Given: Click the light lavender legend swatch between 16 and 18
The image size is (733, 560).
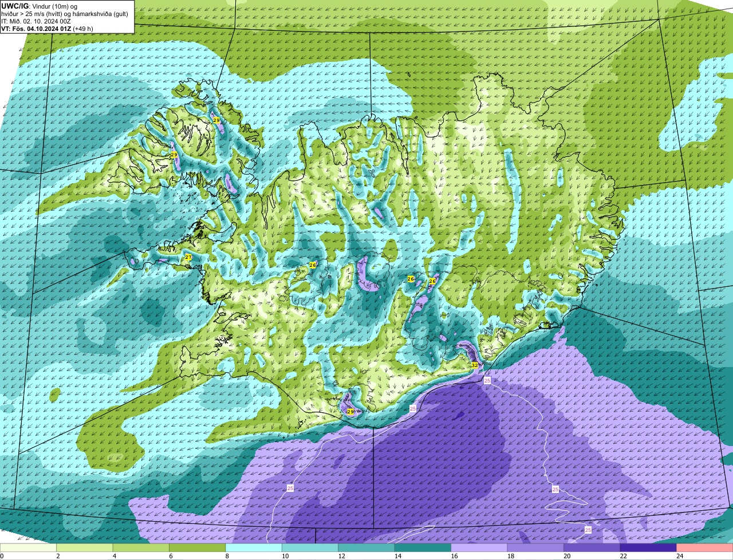Looking at the screenshot, I should tap(479, 548).
